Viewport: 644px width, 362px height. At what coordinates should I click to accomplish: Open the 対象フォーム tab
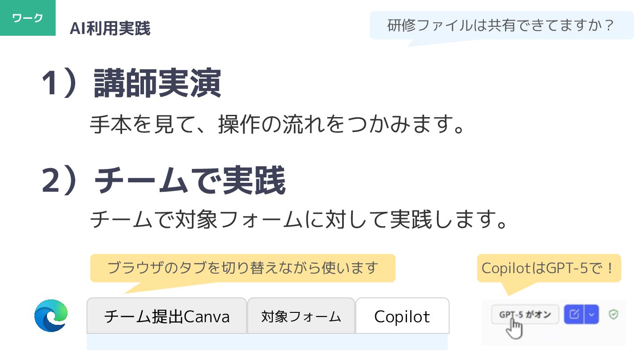(301, 316)
